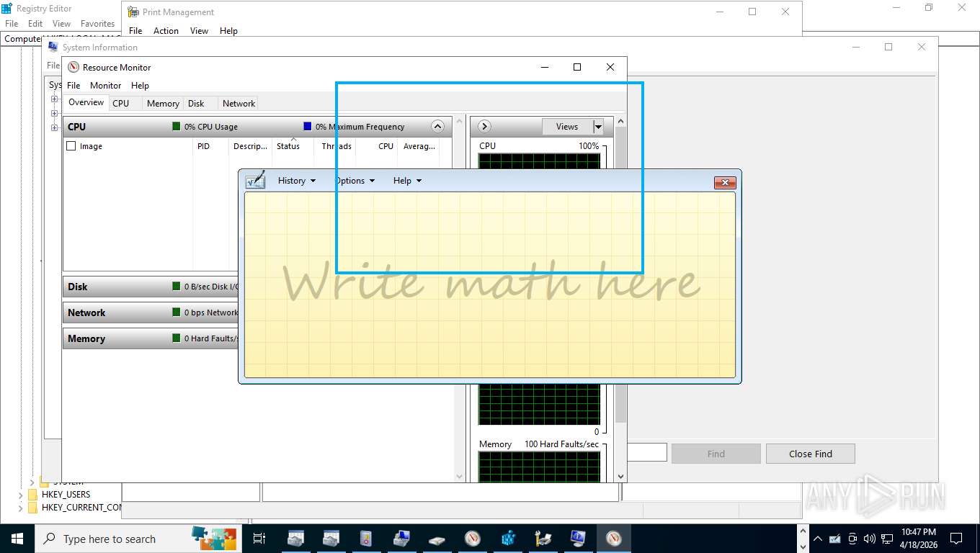The height and width of the screenshot is (553, 980).
Task: Open the notification center icon
Action: click(956, 539)
